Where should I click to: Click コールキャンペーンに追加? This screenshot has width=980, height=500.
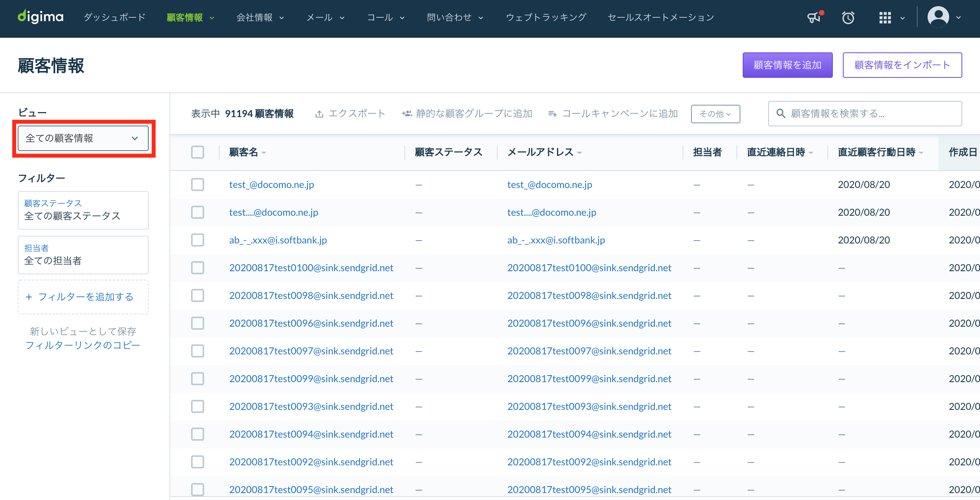coord(613,114)
